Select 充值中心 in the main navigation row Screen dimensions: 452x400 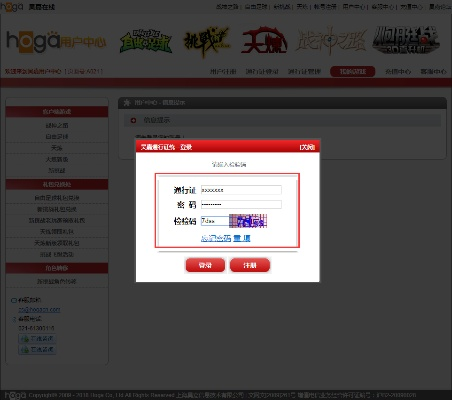398,71
